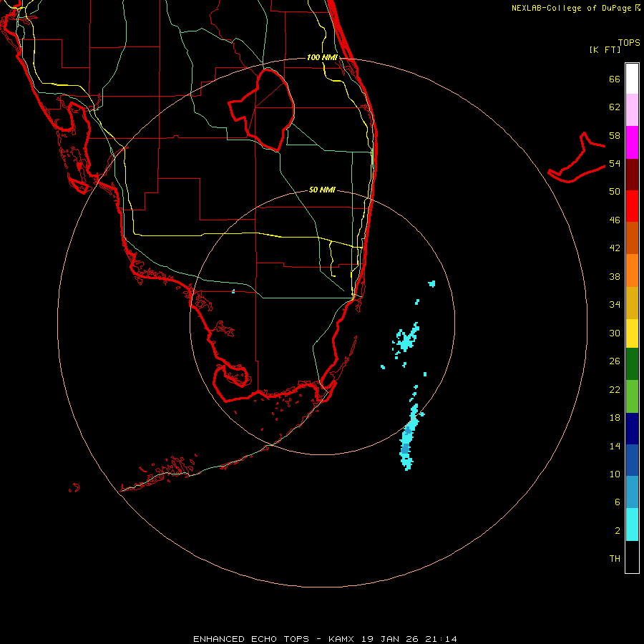The image size is (644, 644).
Task: Click the "26" legend value
Action: 615,361
